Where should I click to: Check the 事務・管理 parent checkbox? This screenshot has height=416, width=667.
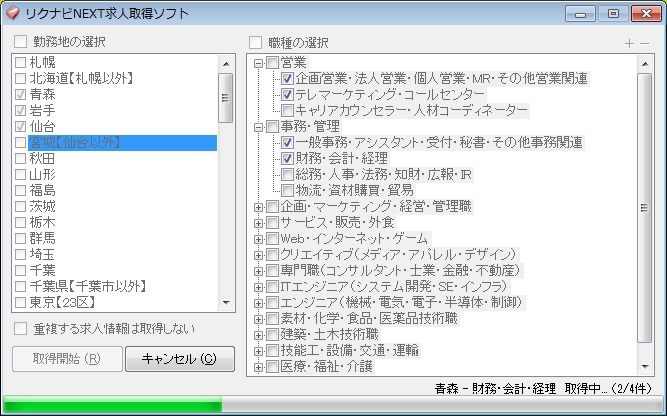click(272, 127)
